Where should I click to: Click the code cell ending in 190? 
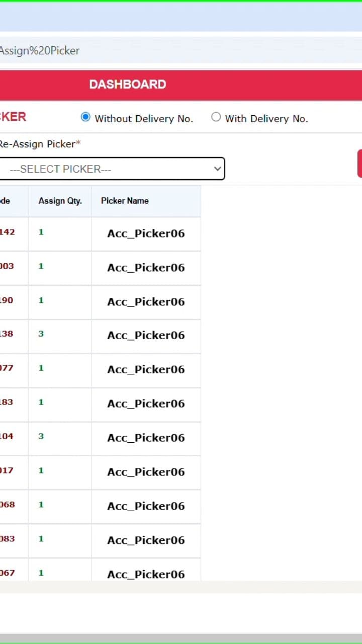click(7, 300)
